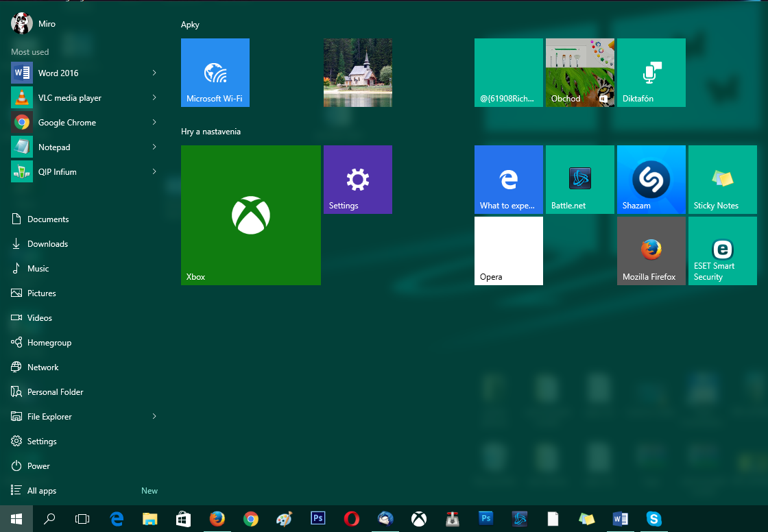768x532 pixels.
Task: Expand the VLC media player jump list arrow
Action: (154, 97)
